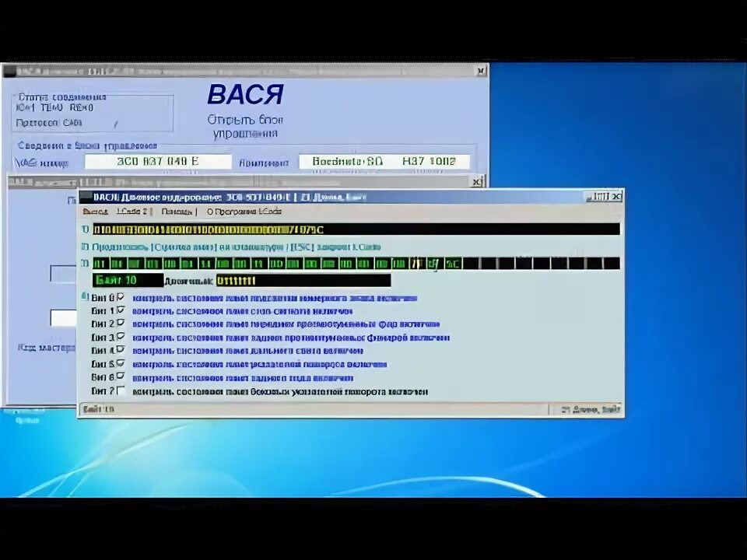Select the yellow highlighted 7f byte cell
Viewport: 747px width, 560px height.
416,264
